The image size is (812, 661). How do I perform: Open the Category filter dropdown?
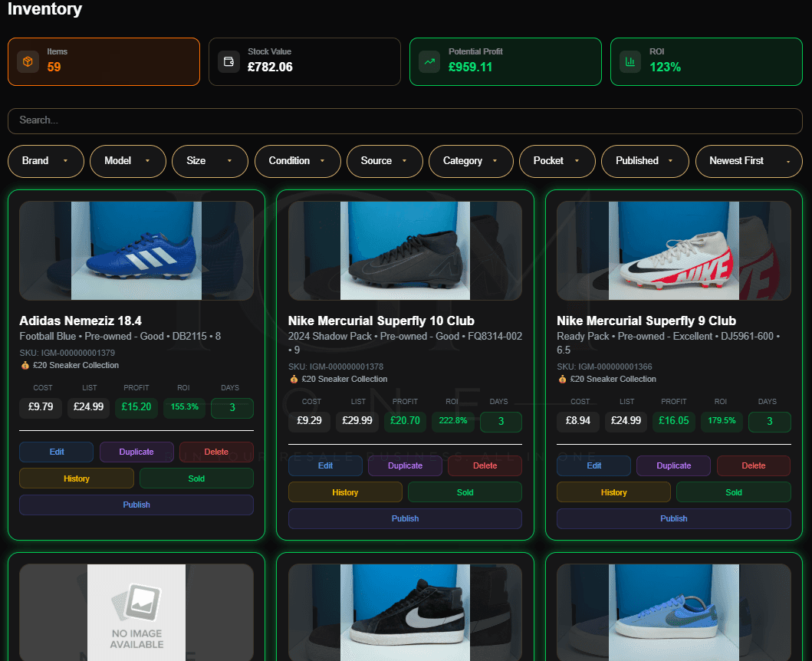click(471, 161)
